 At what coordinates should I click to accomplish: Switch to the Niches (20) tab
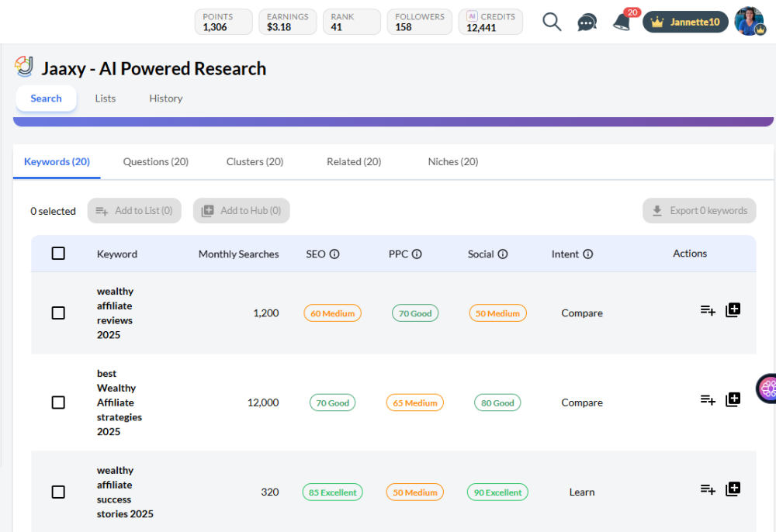click(453, 161)
